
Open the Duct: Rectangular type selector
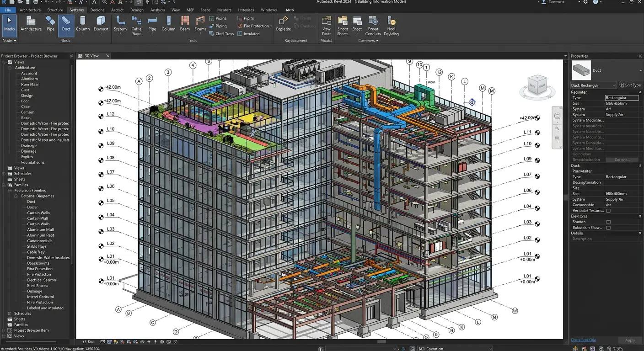(x=594, y=85)
